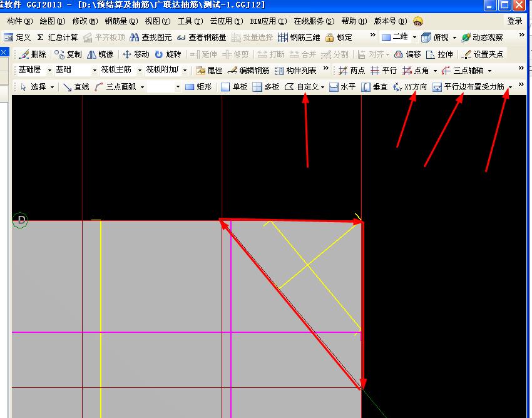Open 帮助(H) menu

(354, 21)
